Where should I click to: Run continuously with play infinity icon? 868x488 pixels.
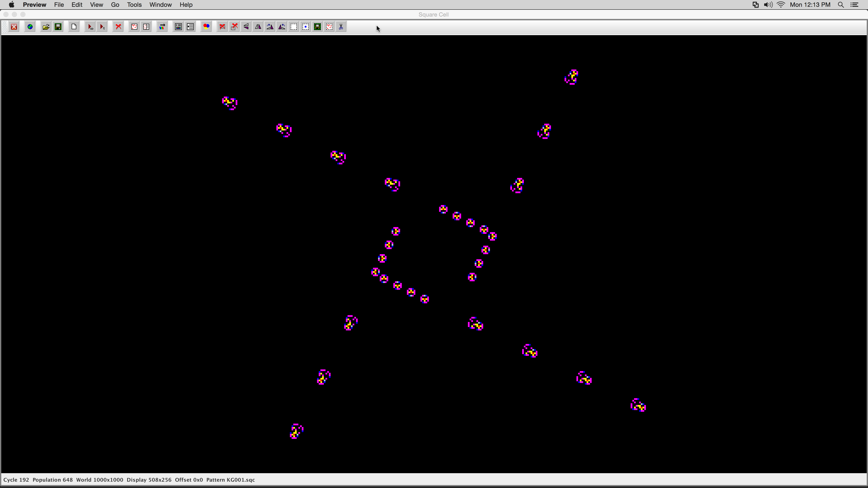click(90, 27)
